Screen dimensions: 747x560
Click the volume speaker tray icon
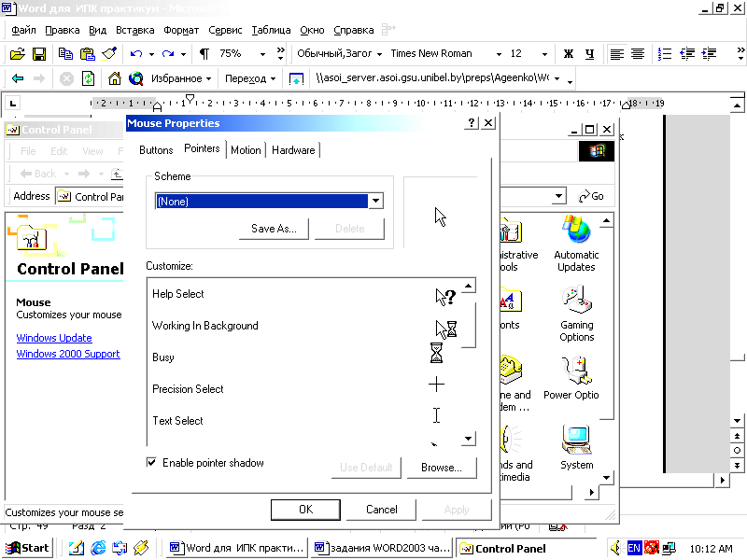tap(615, 548)
